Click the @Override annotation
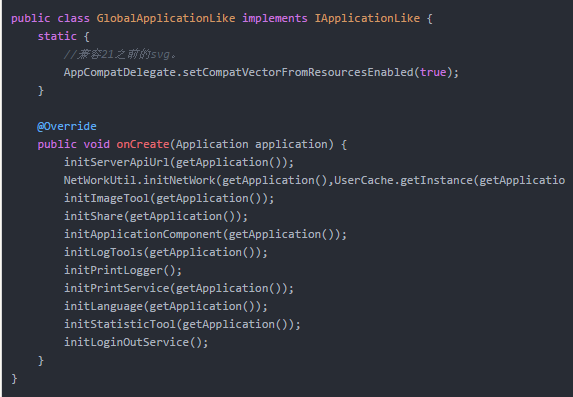Viewport: 573px width, 397px height. pos(67,126)
